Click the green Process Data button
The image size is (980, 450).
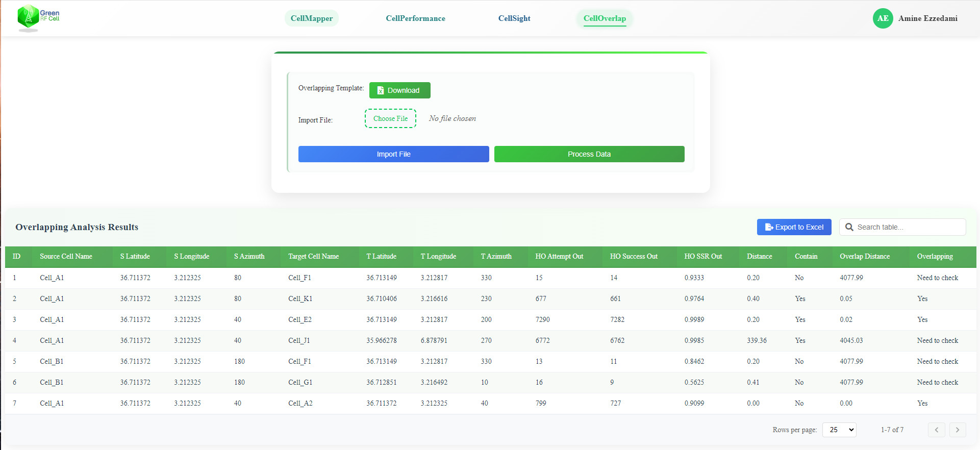click(x=589, y=154)
